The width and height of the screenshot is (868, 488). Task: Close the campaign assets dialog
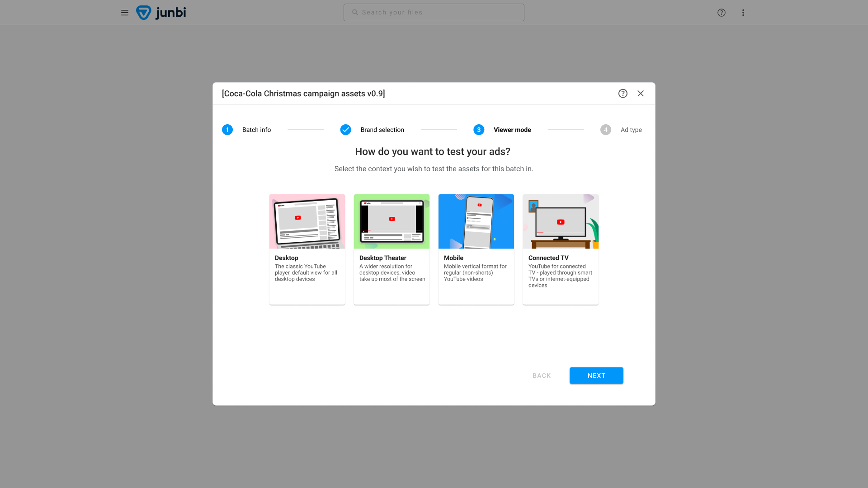pos(641,94)
